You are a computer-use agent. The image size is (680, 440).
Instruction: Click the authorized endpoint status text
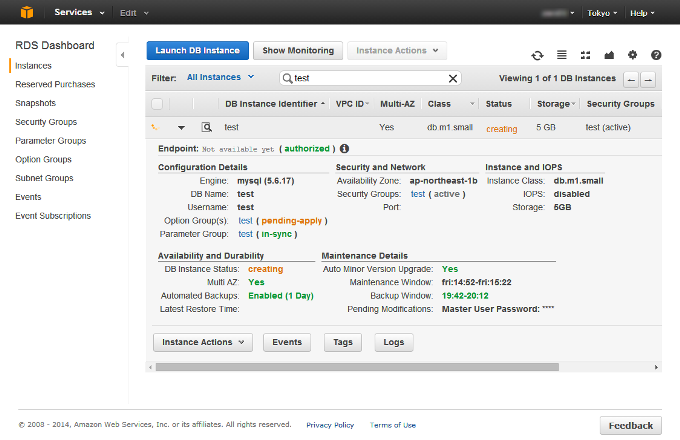tap(307, 149)
